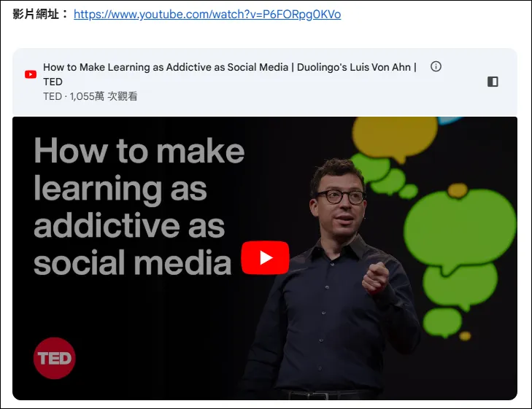Click the 'TED · 1,055萬 次觀看' channel text

coord(90,96)
